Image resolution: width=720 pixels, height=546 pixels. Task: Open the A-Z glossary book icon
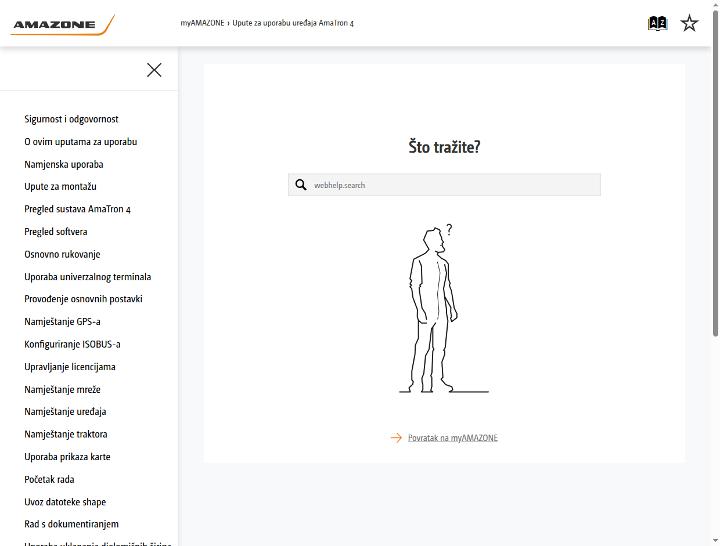point(657,23)
